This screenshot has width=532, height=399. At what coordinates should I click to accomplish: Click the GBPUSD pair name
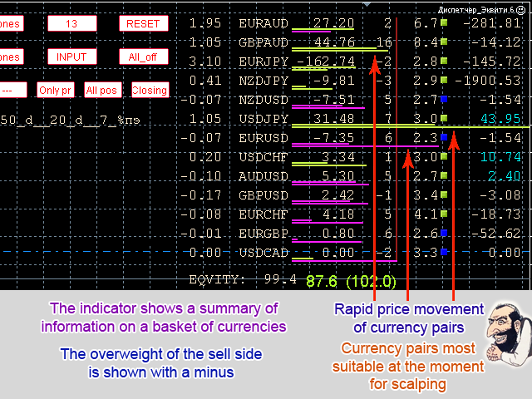pyautogui.click(x=264, y=195)
